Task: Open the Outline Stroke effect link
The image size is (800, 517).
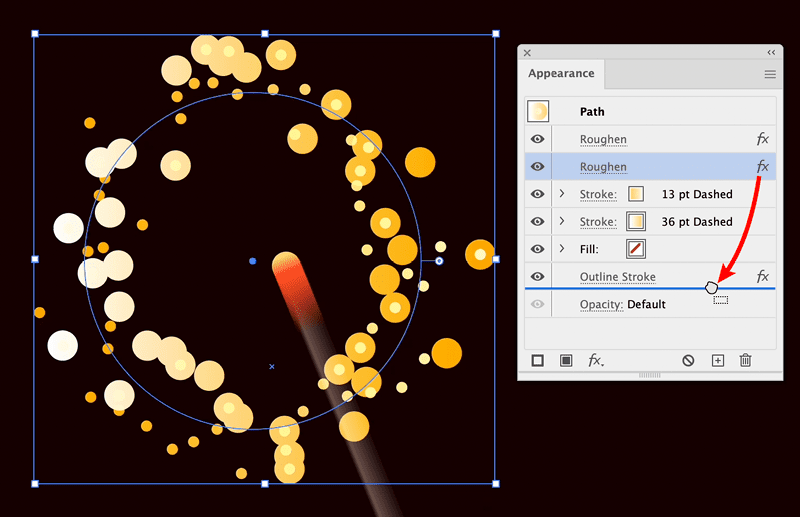Action: 617,277
